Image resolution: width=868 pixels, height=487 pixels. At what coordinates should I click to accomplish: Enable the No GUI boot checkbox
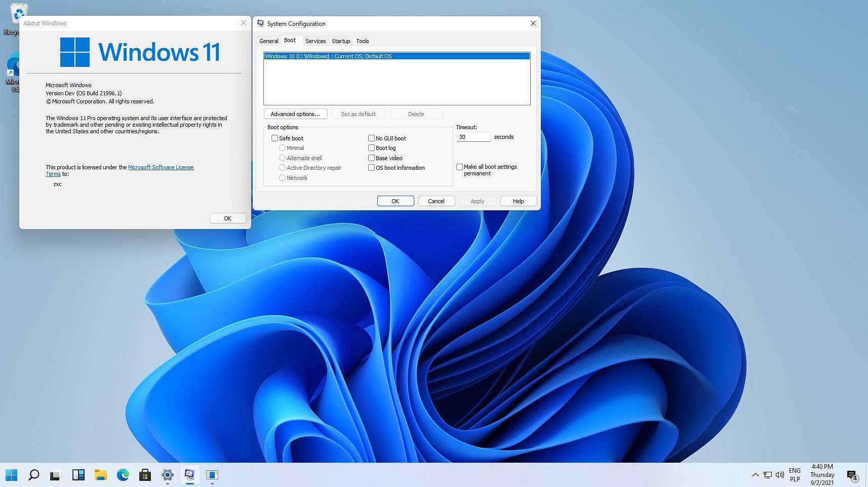(x=371, y=138)
